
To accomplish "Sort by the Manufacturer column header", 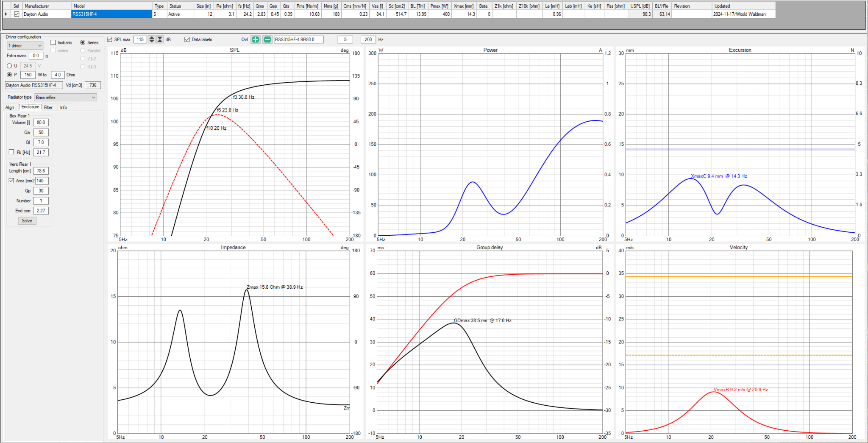I will click(47, 6).
